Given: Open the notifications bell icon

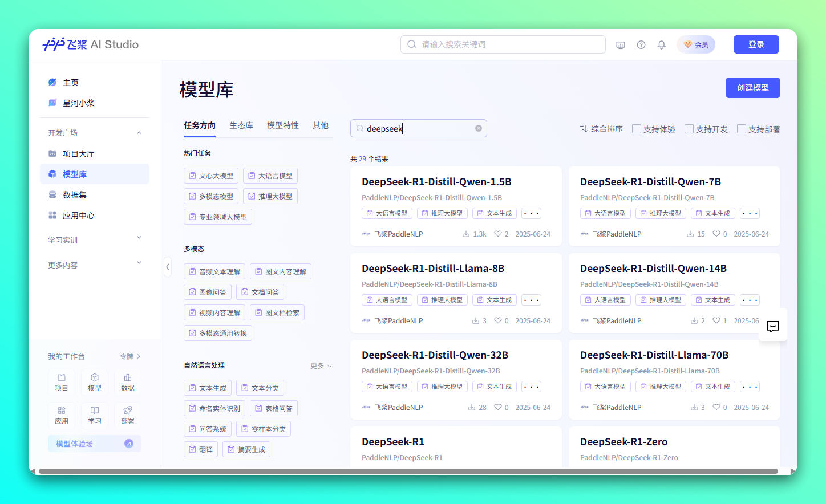Looking at the screenshot, I should point(662,45).
